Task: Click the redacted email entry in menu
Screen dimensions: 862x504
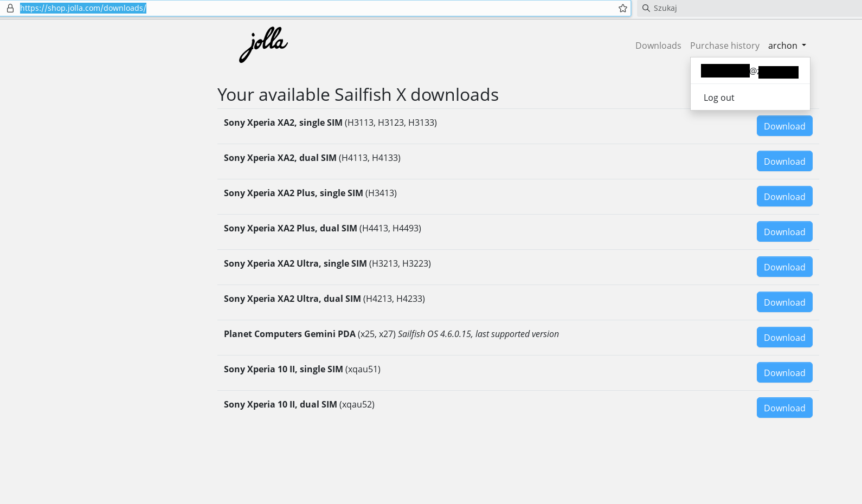Action: (x=750, y=71)
